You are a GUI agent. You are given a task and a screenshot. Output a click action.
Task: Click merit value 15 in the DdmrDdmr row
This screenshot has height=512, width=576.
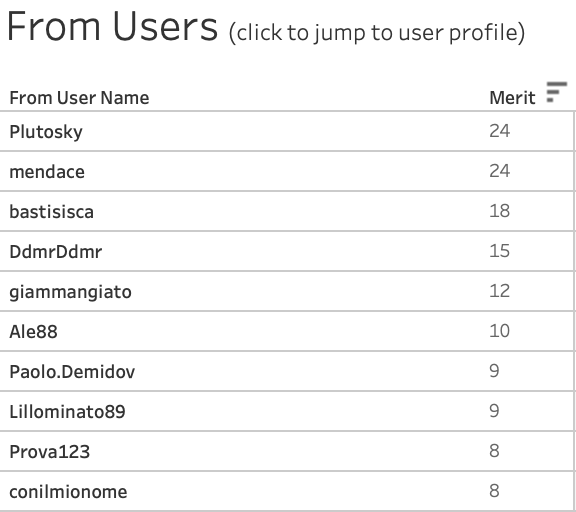tap(499, 251)
